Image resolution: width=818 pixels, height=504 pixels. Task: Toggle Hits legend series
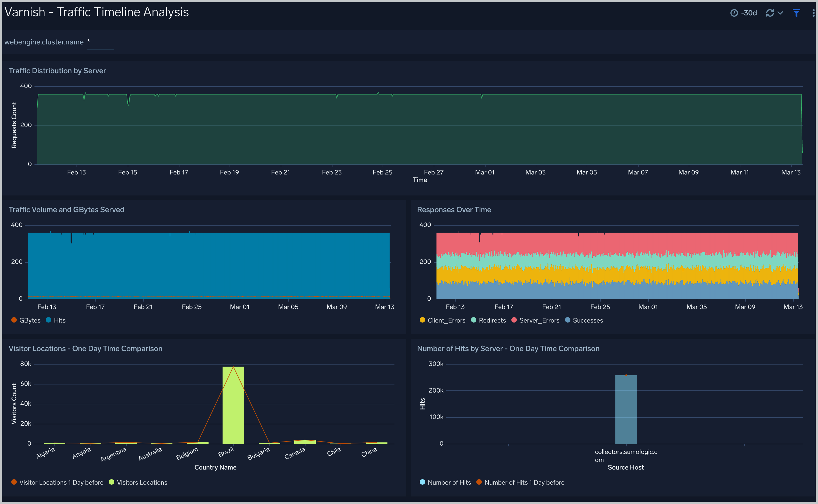56,320
